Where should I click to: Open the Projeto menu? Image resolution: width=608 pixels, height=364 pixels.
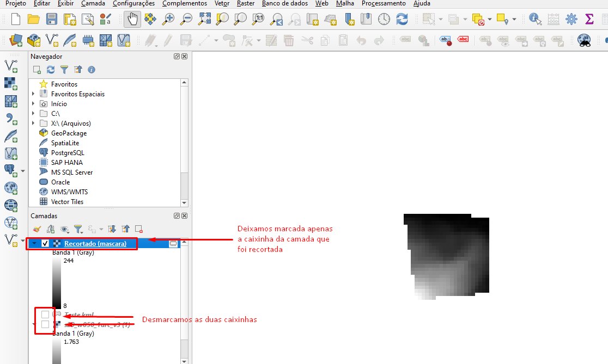[15, 3]
